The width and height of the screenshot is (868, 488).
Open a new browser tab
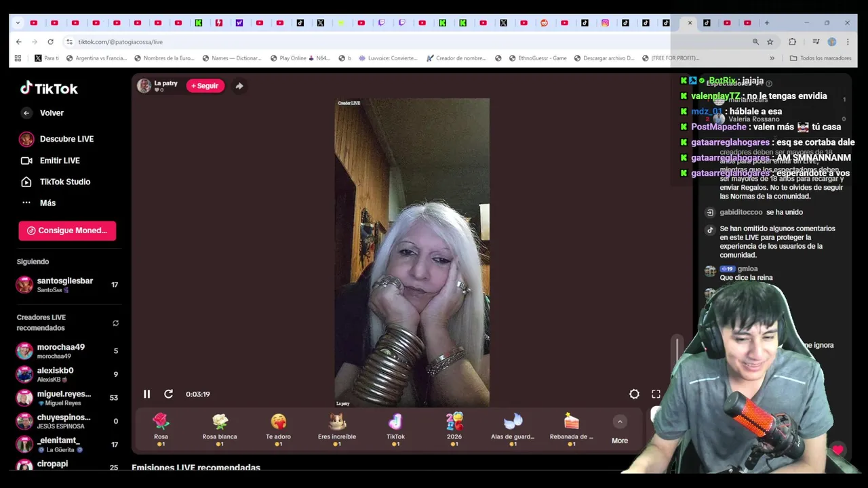767,22
